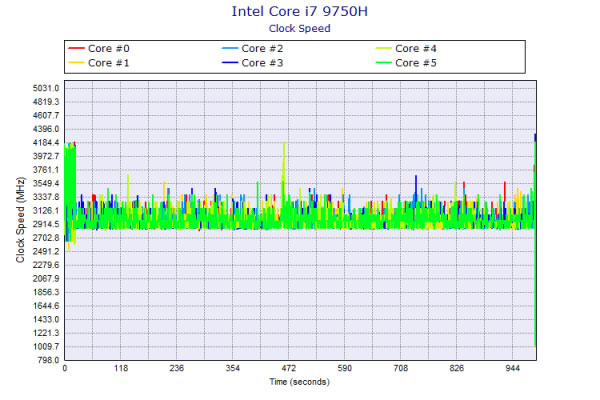Screen dimensions: 600x400
Task: Click the 472 time axis tick label
Action: click(289, 368)
